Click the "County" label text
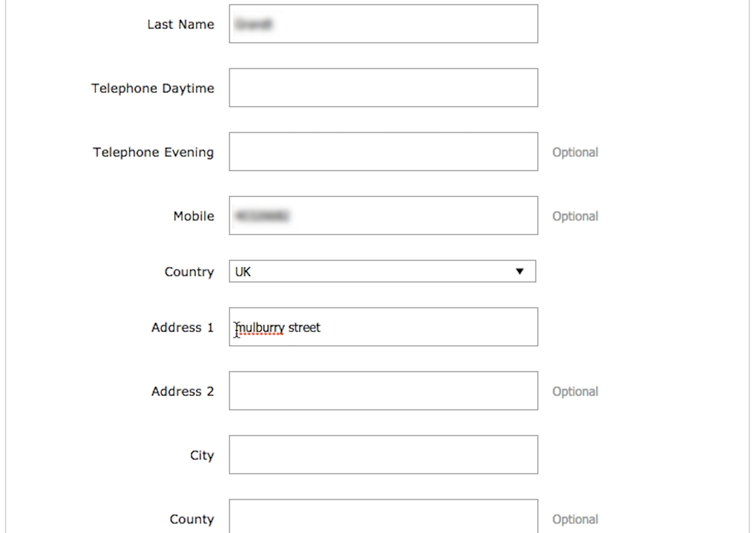 tap(192, 519)
